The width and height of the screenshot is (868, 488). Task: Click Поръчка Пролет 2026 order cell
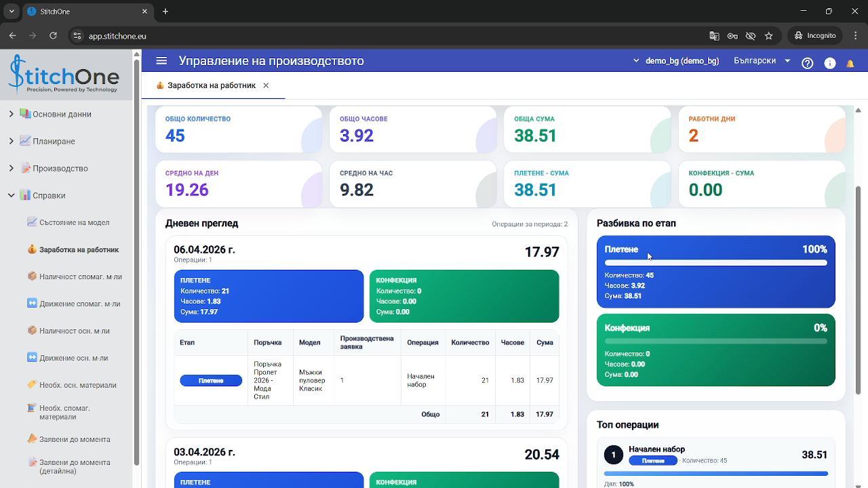(270, 380)
